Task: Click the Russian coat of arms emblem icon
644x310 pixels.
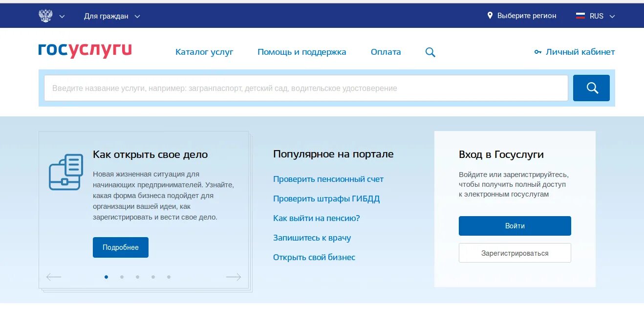Action: 45,16
